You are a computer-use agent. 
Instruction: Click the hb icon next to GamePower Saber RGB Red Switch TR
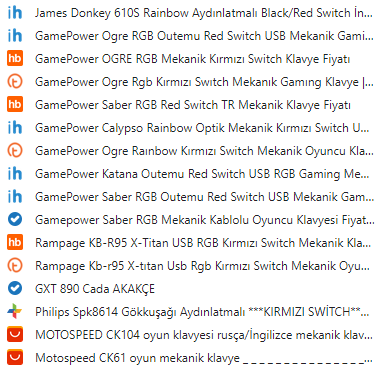pyautogui.click(x=15, y=105)
